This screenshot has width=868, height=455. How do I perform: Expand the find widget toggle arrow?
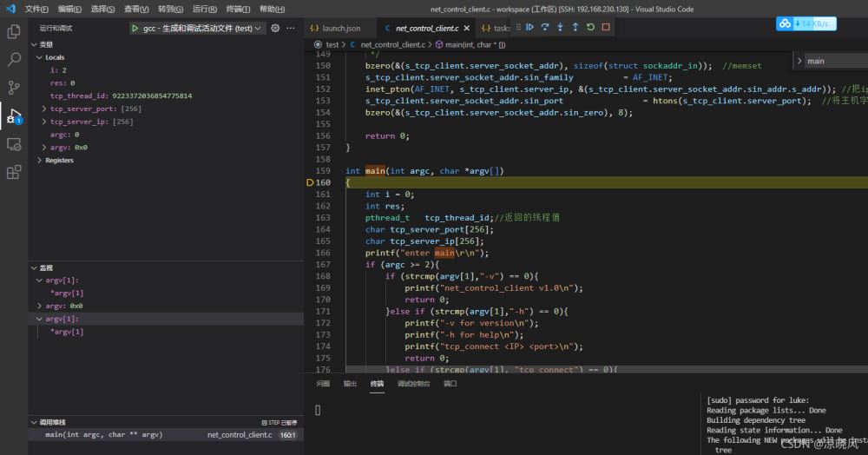799,61
